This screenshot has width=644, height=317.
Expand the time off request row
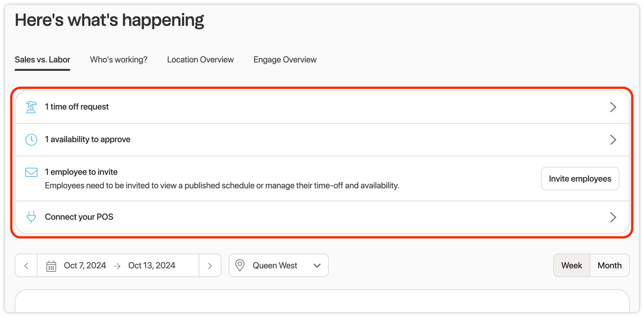(613, 107)
